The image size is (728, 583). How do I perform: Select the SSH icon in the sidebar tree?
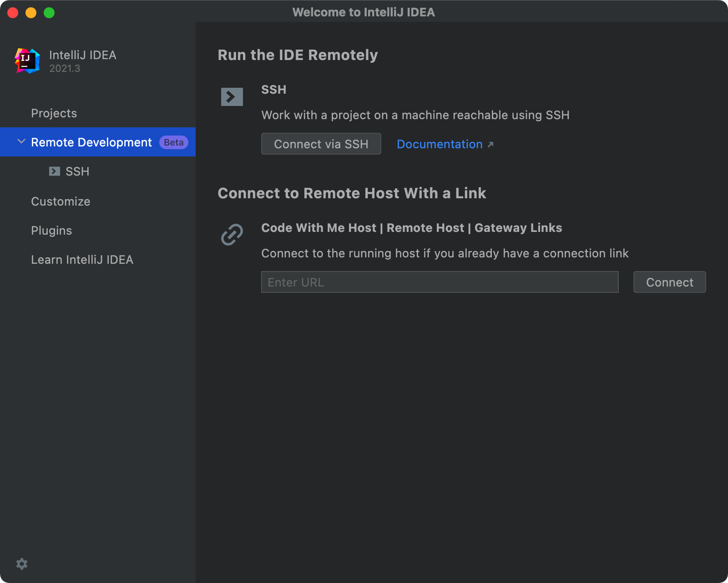[x=54, y=171]
